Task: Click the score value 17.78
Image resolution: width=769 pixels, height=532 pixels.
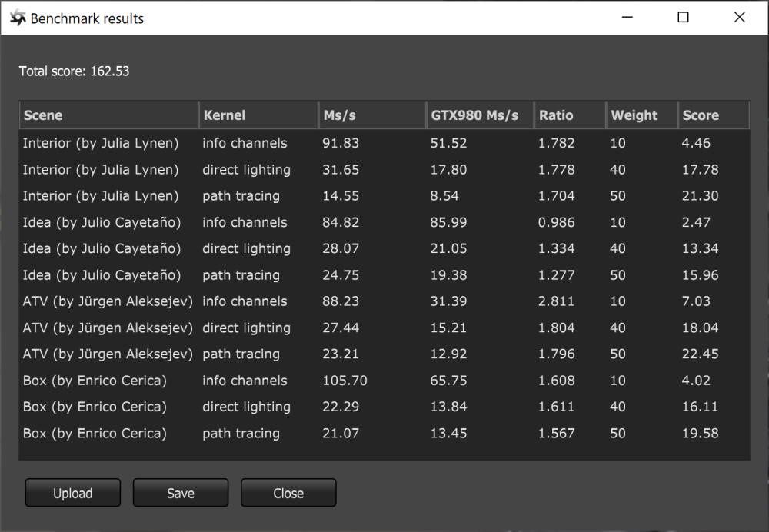Action: tap(700, 170)
